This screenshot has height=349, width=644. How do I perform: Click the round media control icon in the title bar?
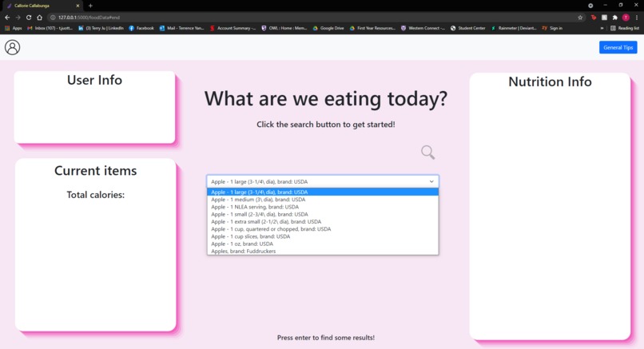[x=590, y=6]
